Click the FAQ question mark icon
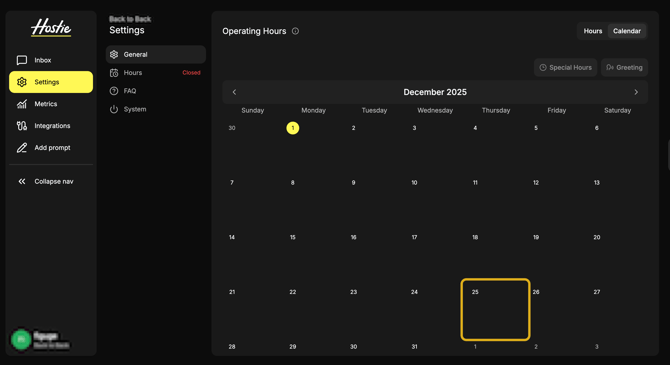670x365 pixels. [114, 91]
